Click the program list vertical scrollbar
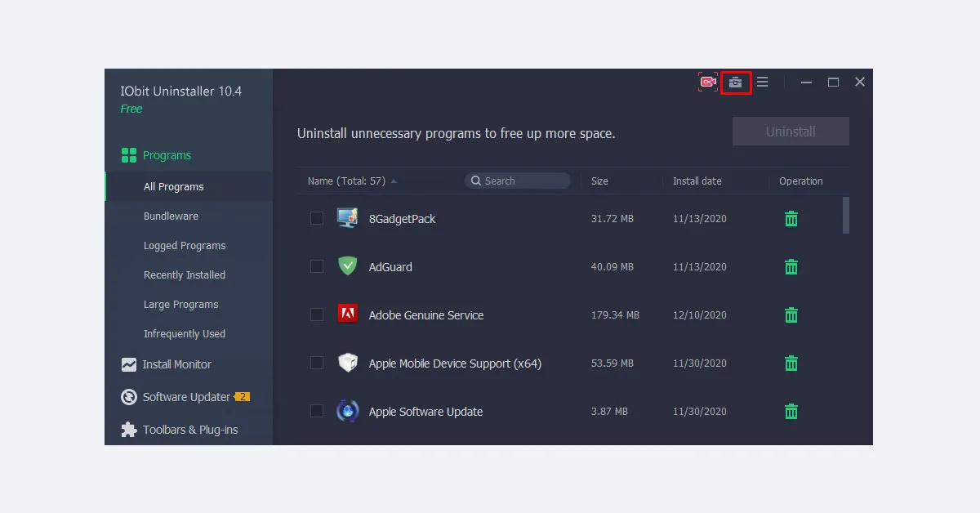Viewport: 980px width, 513px height. 846,215
